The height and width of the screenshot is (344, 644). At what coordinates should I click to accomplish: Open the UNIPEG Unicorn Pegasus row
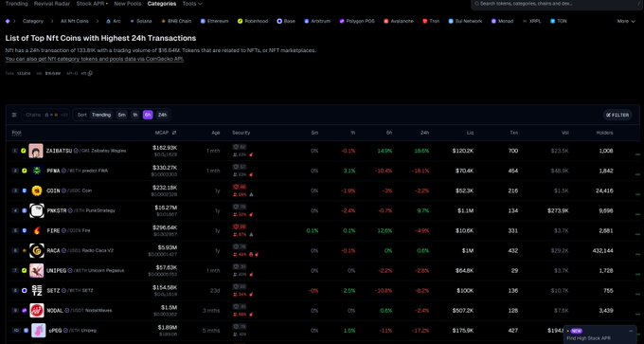322,271
